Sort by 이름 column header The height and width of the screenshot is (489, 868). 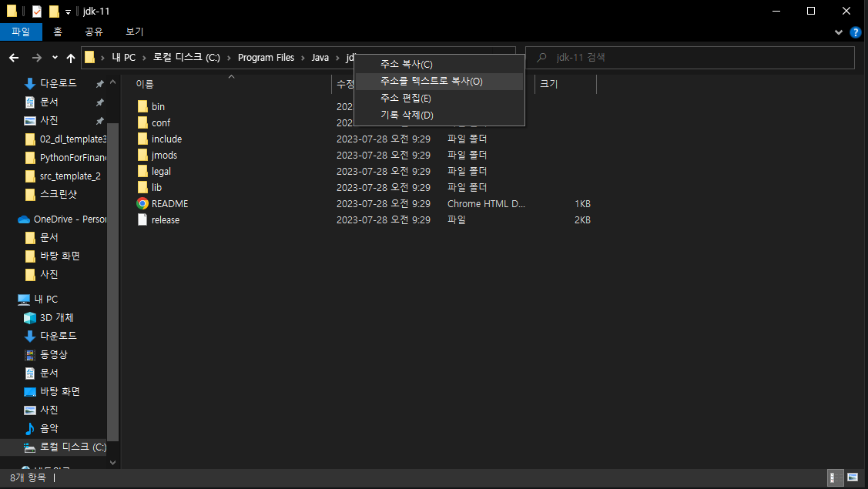[x=145, y=84]
